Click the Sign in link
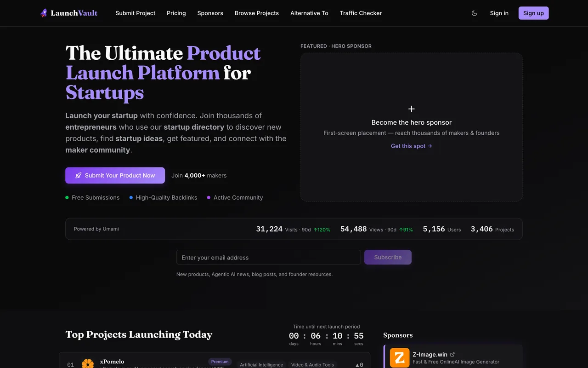The height and width of the screenshot is (368, 588). click(499, 13)
